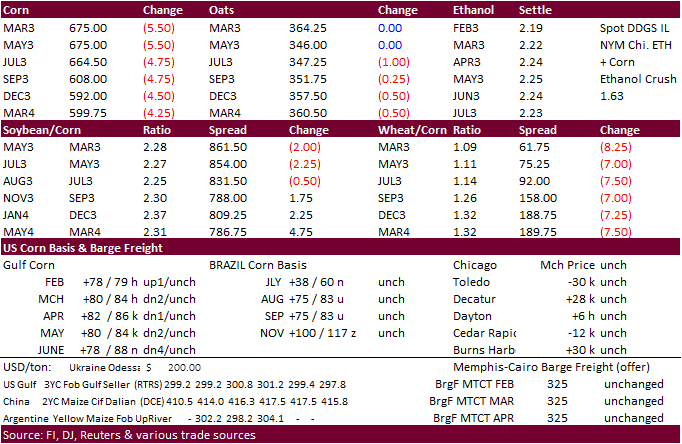This screenshot has width=682, height=444.
Task: Select wheat/corn spread 158.00
Action: [x=538, y=198]
